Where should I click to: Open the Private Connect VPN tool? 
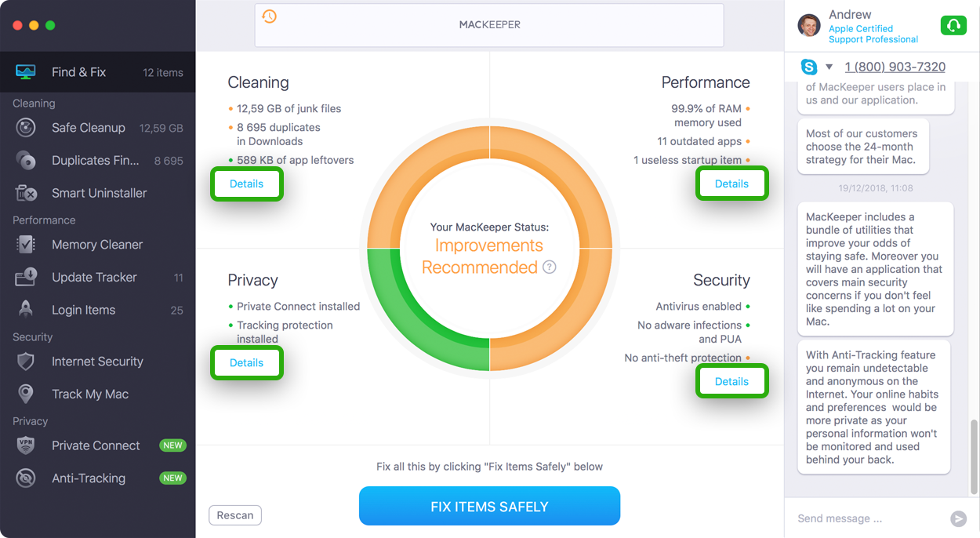pos(97,445)
